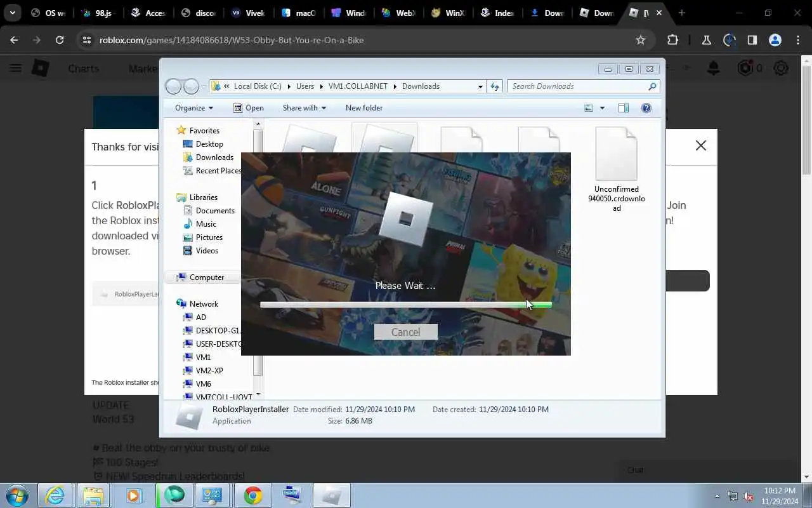Open Chrome extensions puzzle icon
The height and width of the screenshot is (508, 812).
[673, 40]
